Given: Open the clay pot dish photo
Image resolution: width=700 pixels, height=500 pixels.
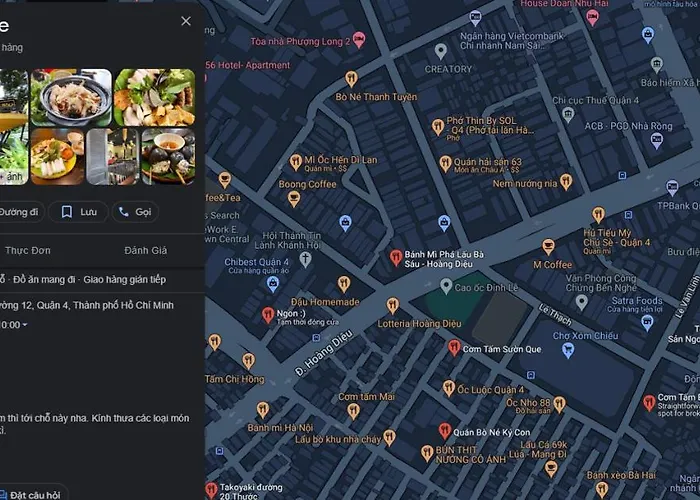Looking at the screenshot, I should [x=71, y=97].
